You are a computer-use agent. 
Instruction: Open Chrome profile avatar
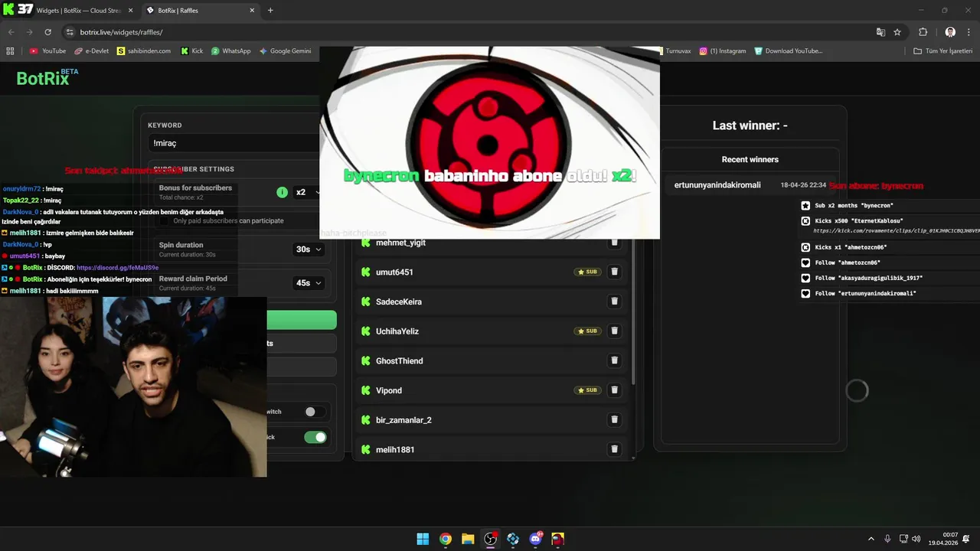(950, 32)
